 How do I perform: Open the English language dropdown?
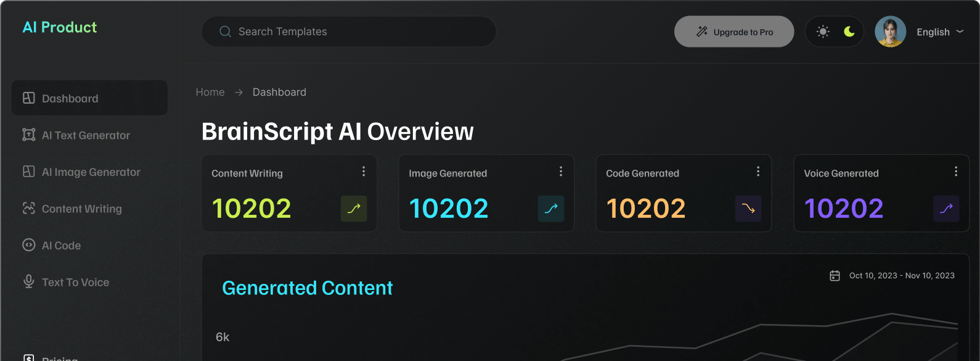coord(939,32)
